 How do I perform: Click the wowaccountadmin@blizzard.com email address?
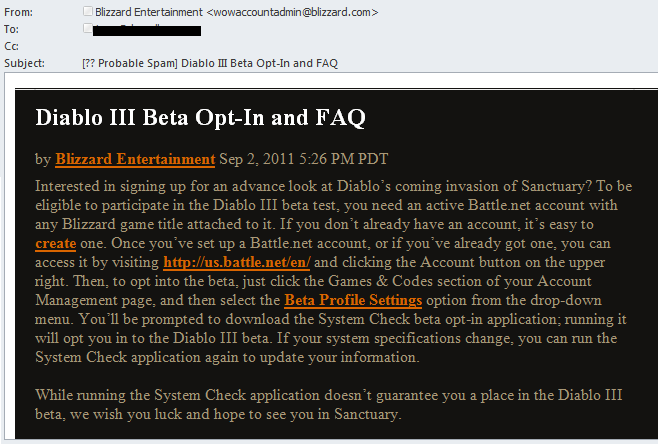click(292, 12)
